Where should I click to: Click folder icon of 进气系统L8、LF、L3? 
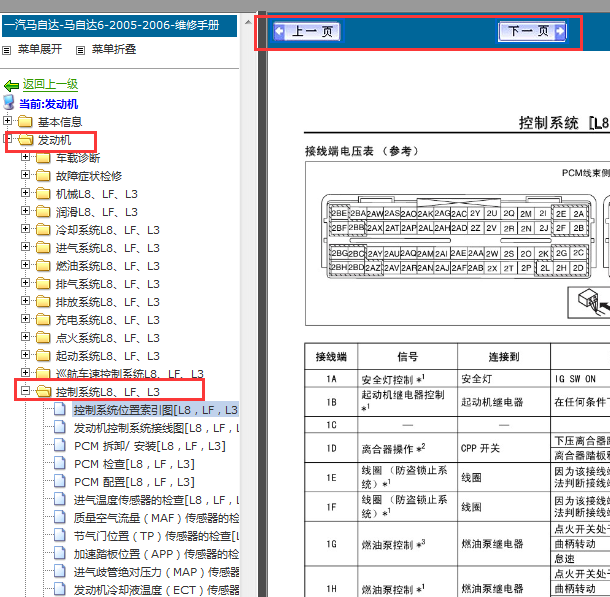pos(43,248)
